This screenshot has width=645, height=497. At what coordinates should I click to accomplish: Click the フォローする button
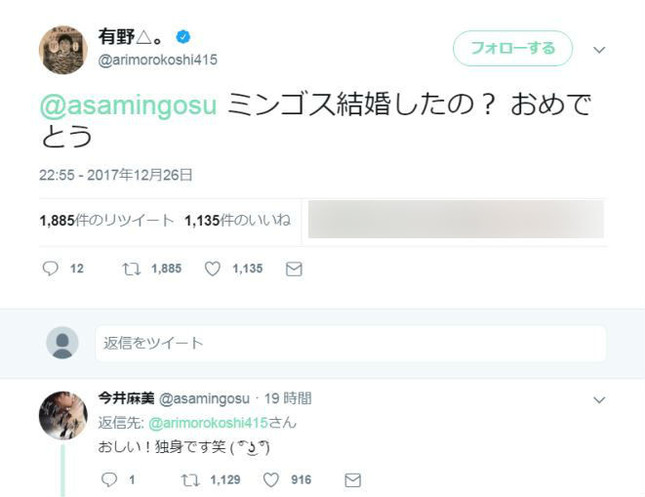pyautogui.click(x=513, y=48)
